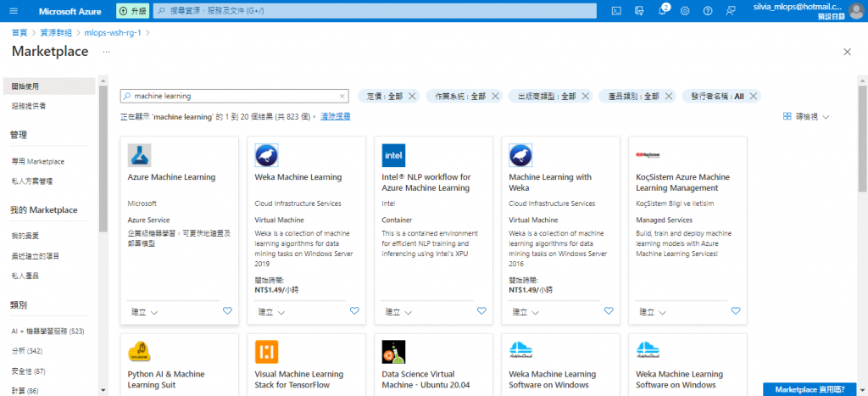868x396 pixels.
Task: Open the Azure portal hamburger menu
Action: click(14, 11)
